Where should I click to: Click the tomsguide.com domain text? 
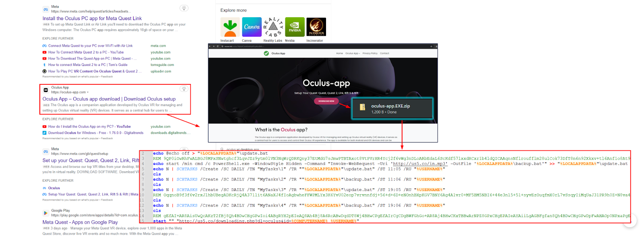pyautogui.click(x=162, y=65)
